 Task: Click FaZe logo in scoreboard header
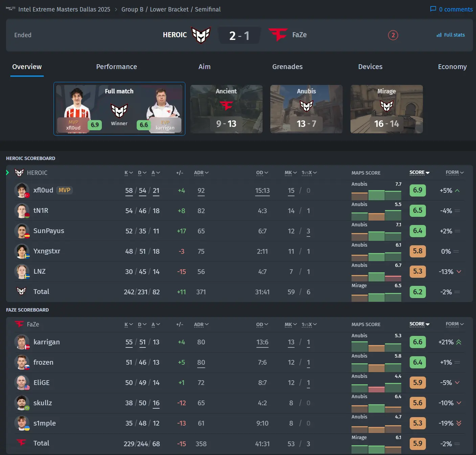coord(19,324)
